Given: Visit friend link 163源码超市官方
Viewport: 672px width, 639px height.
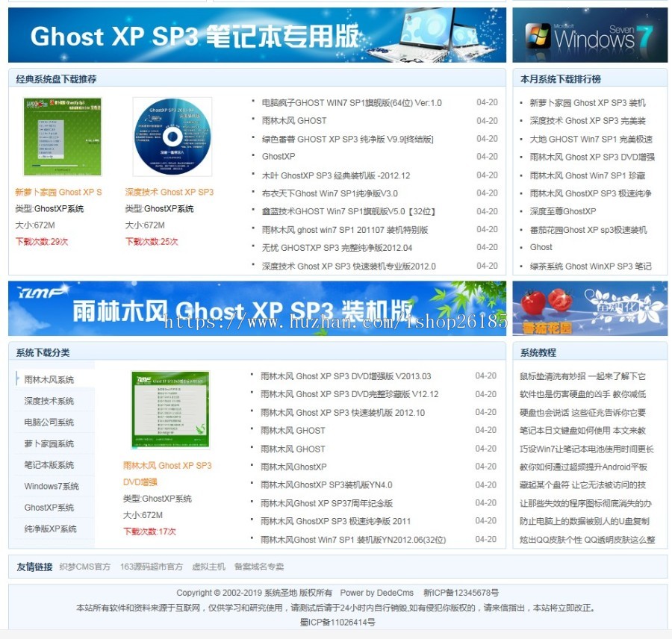Looking at the screenshot, I should click(x=152, y=567).
